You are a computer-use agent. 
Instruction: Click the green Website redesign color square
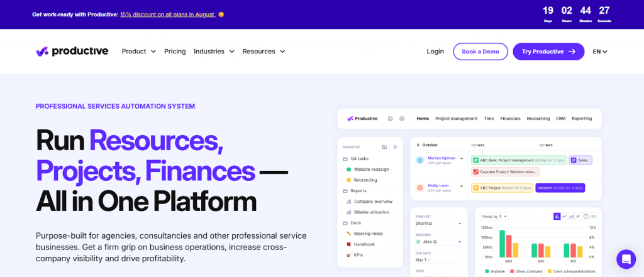click(348, 169)
